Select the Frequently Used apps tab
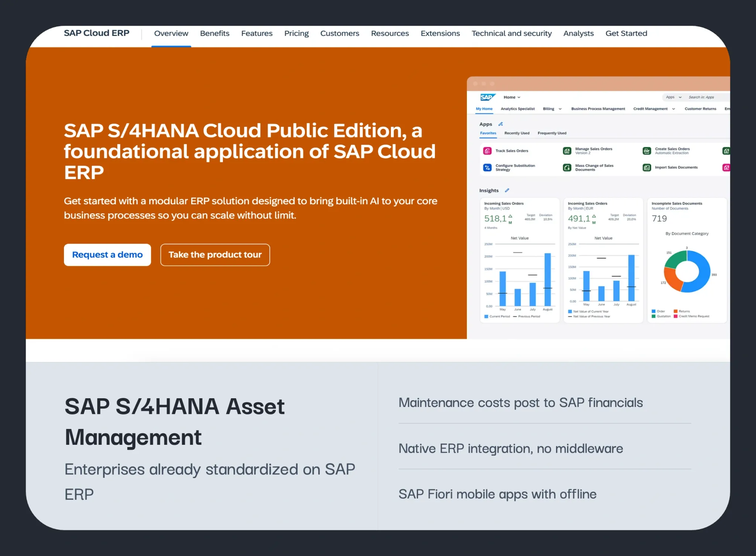 tap(552, 133)
